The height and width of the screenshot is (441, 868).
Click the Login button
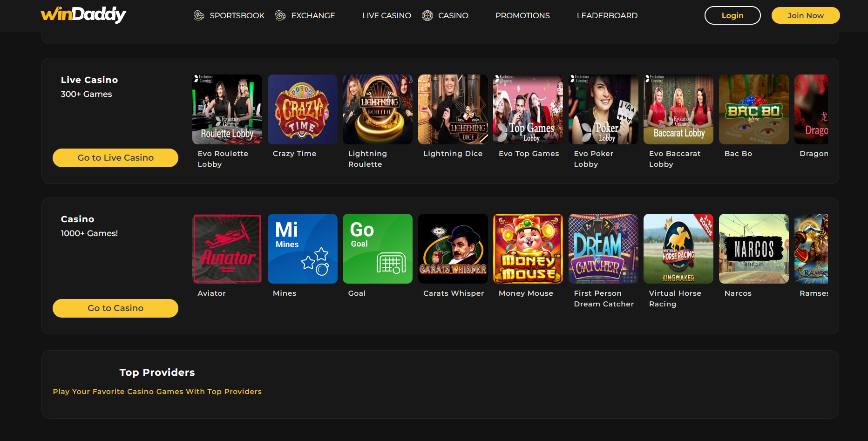(732, 15)
